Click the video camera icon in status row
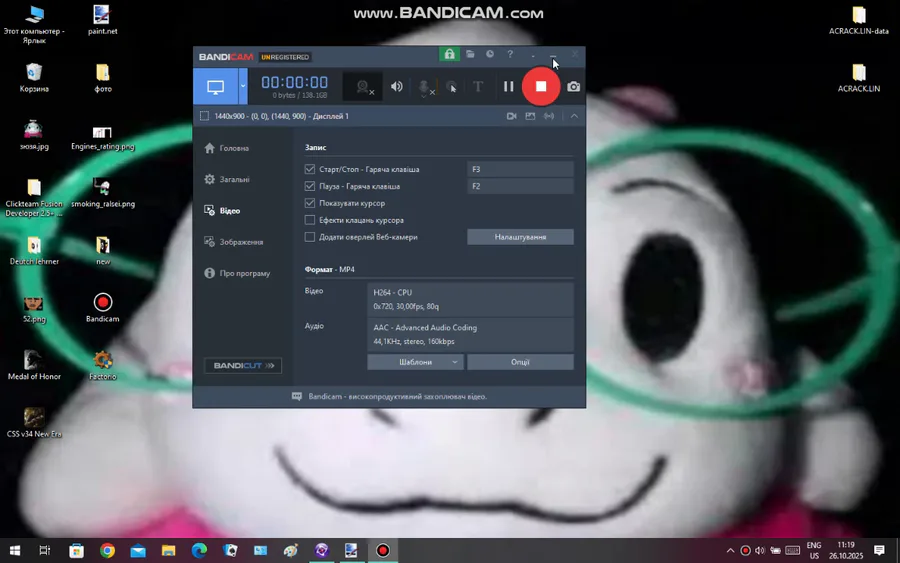900x563 pixels. coord(511,116)
